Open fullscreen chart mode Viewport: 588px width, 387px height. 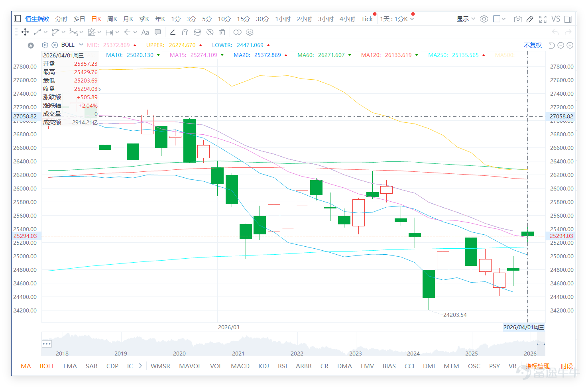pyautogui.click(x=543, y=19)
